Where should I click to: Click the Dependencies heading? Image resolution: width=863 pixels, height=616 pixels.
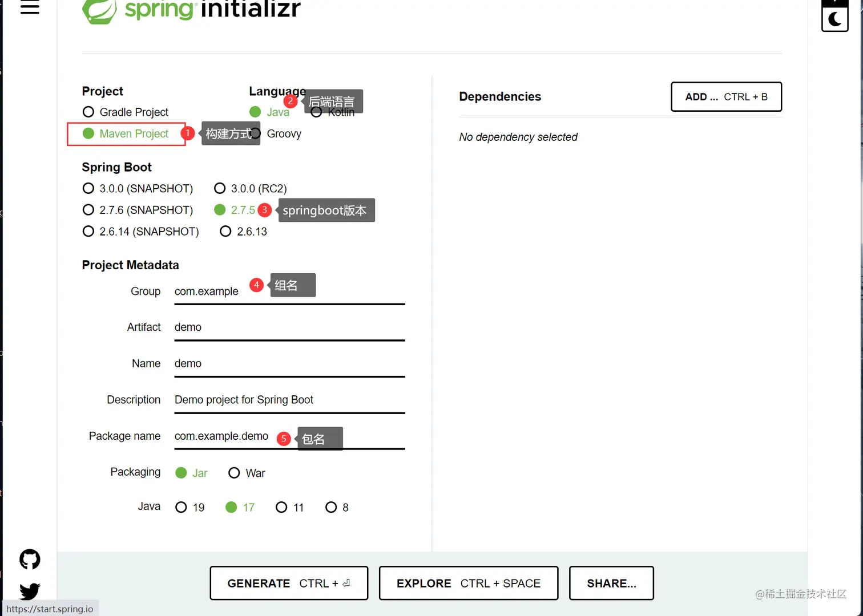click(x=500, y=96)
